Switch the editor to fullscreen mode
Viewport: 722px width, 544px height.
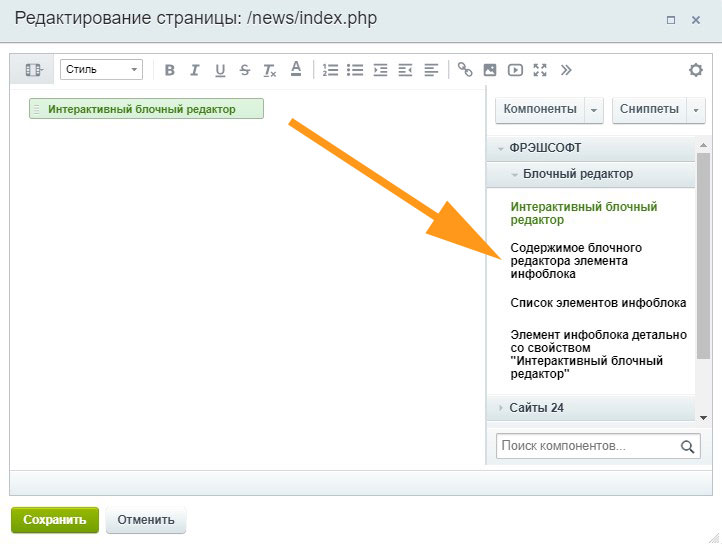click(541, 70)
